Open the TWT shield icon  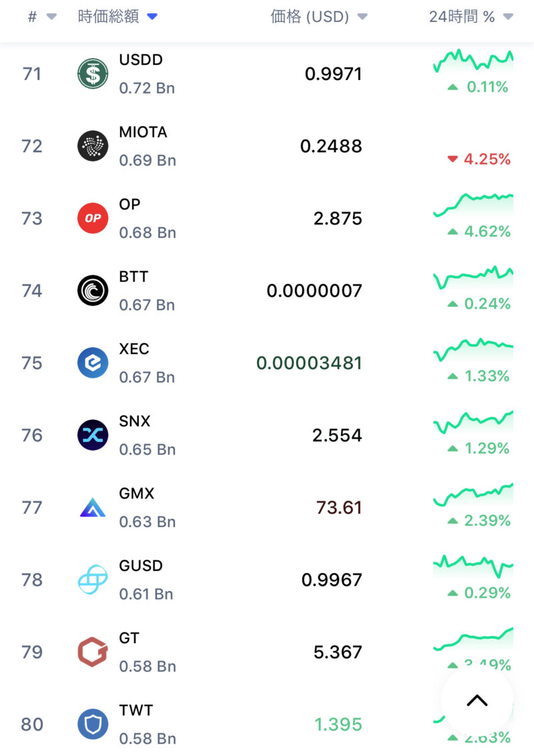(93, 724)
